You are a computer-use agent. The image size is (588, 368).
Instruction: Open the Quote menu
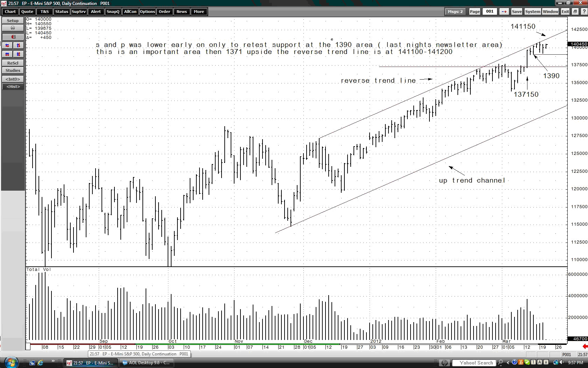coord(27,12)
